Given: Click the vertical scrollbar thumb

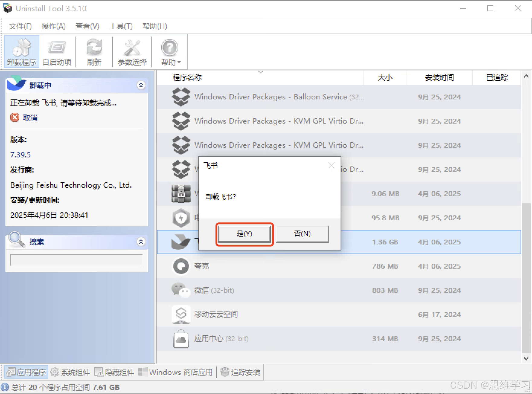Looking at the screenshot, I should click(526, 278).
